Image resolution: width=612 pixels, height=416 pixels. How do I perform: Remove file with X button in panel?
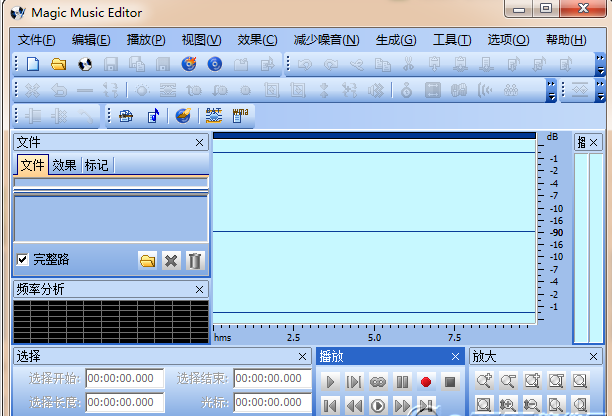[x=171, y=260]
